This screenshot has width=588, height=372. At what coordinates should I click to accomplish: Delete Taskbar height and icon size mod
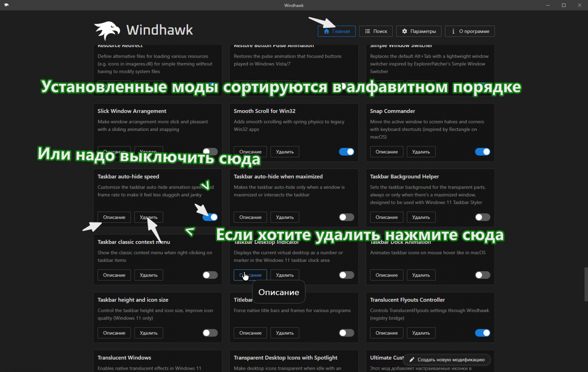[149, 333]
